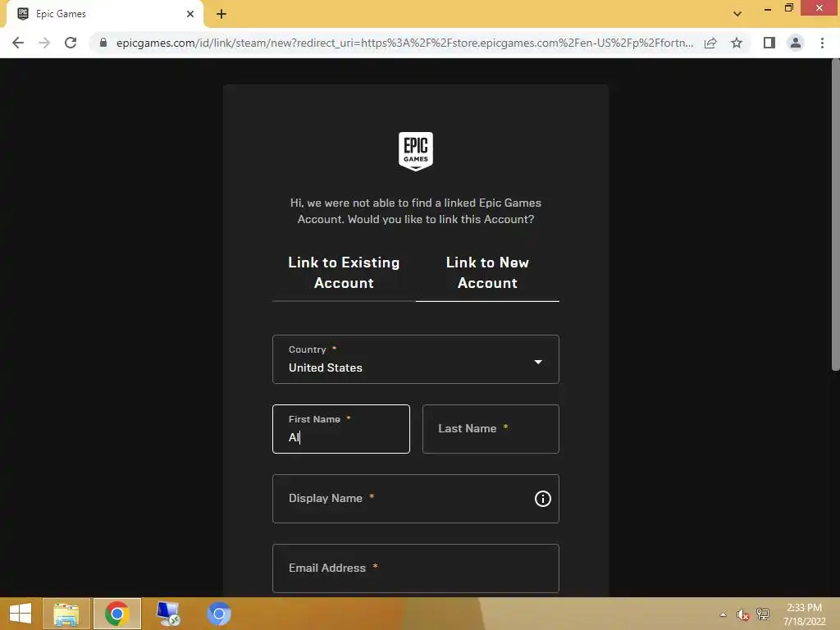The image size is (840, 630).
Task: Click the Epic Games logo
Action: tap(416, 152)
